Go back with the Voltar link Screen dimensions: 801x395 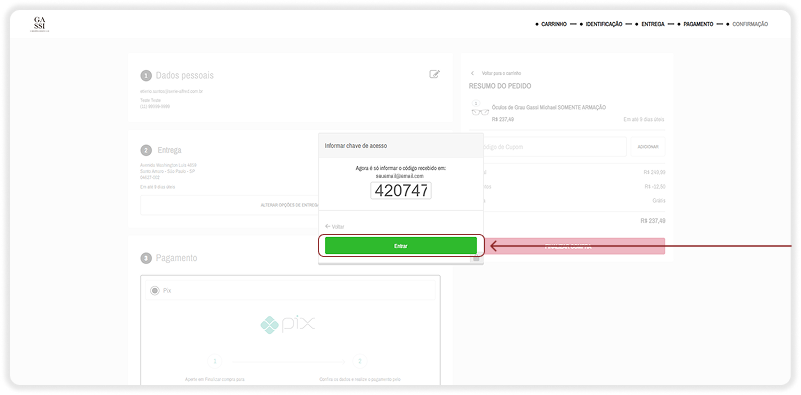335,226
